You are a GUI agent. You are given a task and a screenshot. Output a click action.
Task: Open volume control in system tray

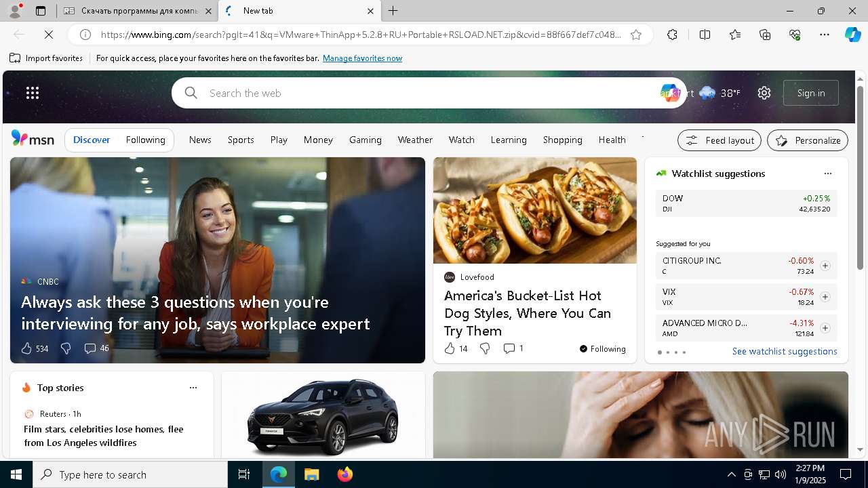781,474
